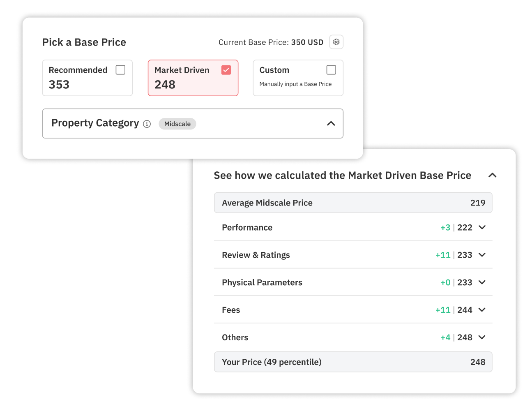Image resolution: width=532 pixels, height=411 pixels.
Task: Click the Others '+4' adjustment value
Action: point(445,338)
